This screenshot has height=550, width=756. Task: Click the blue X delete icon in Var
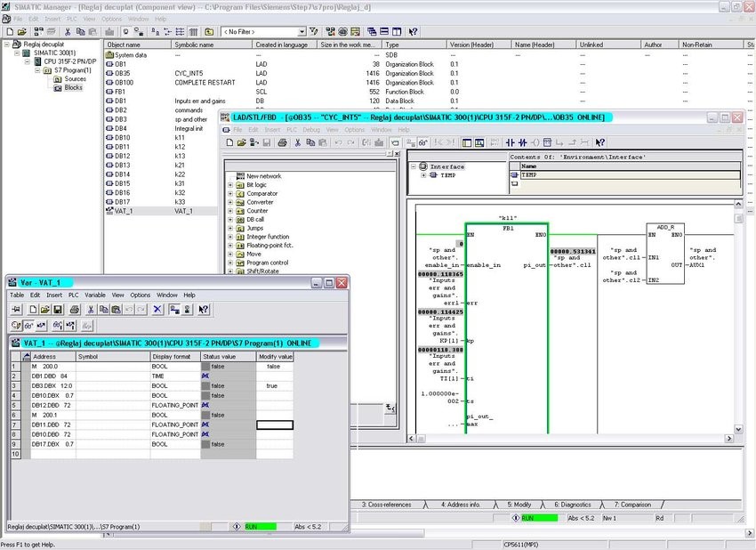(157, 309)
